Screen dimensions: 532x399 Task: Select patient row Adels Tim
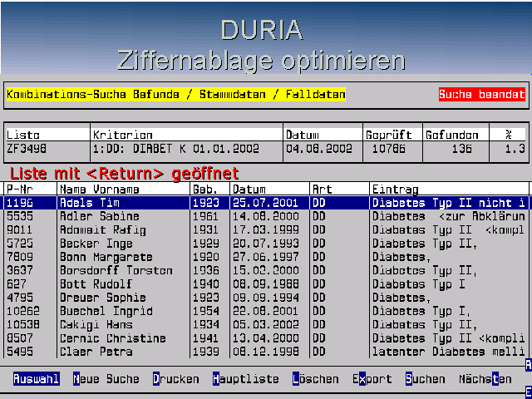pos(85,202)
